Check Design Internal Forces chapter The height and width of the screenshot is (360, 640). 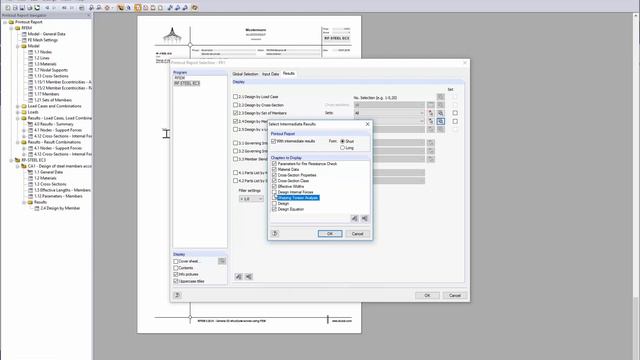pos(274,192)
